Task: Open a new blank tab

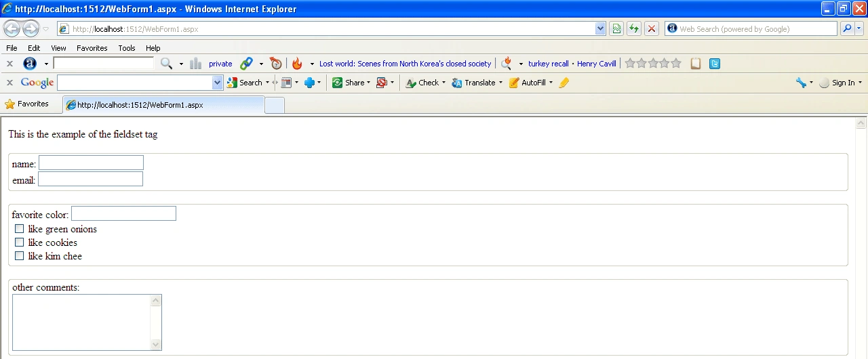Action: click(x=275, y=106)
